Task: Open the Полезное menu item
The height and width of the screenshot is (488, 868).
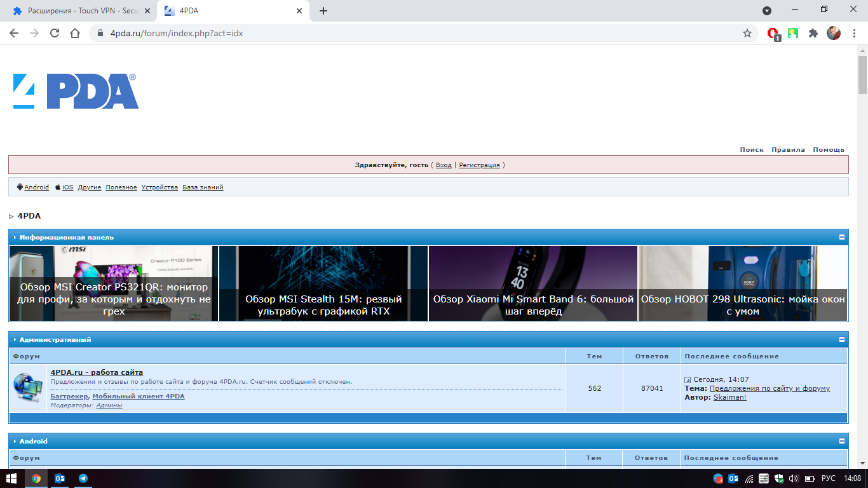Action: tap(121, 187)
